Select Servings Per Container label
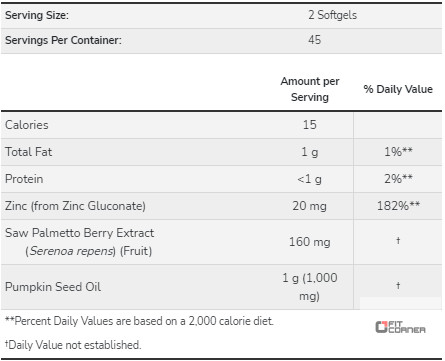This screenshot has height=361, width=445. (63, 40)
